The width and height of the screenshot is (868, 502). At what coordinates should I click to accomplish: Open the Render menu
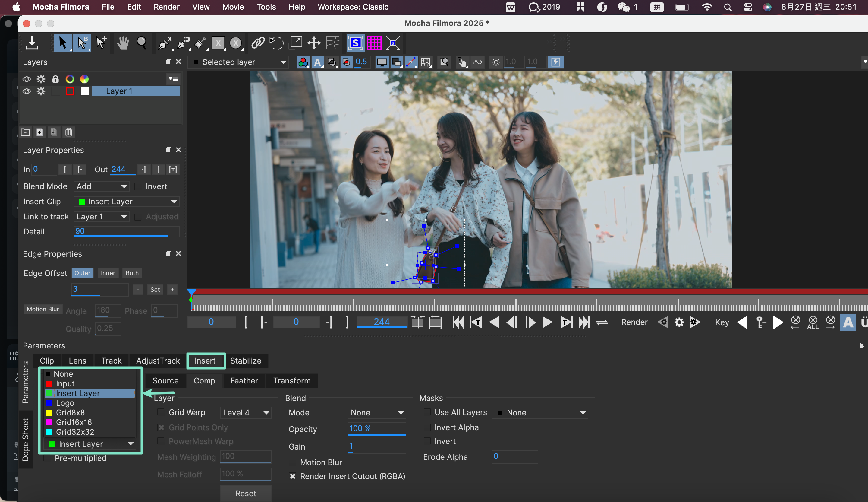click(166, 7)
